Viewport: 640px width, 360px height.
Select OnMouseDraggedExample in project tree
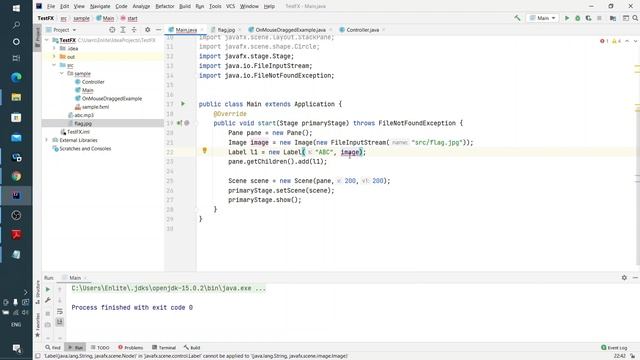pyautogui.click(x=112, y=98)
